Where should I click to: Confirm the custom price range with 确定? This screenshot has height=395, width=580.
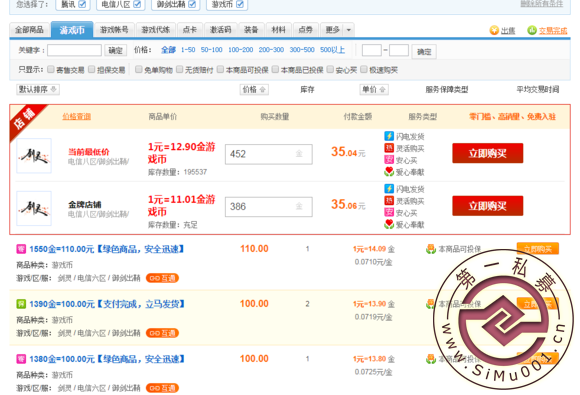[424, 52]
